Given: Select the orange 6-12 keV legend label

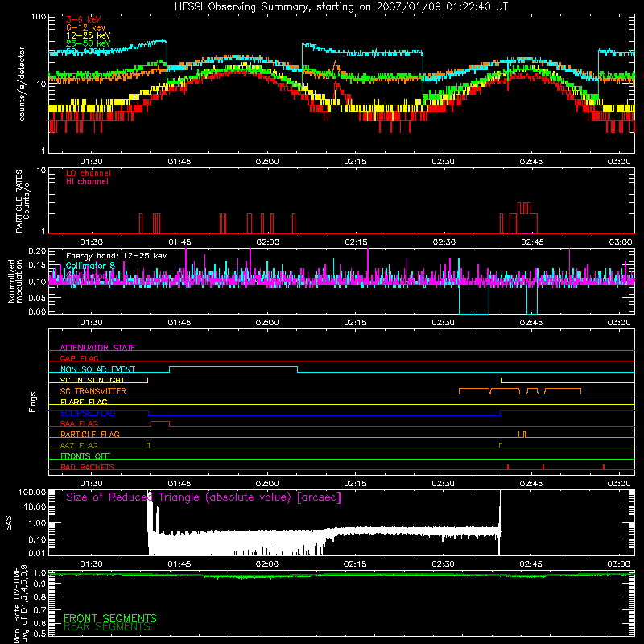Looking at the screenshot, I should pyautogui.click(x=86, y=27).
